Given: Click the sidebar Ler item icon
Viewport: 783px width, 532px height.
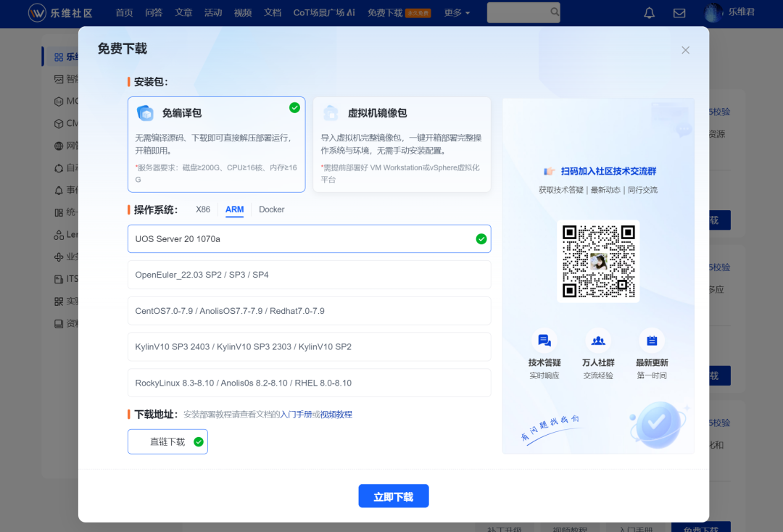Looking at the screenshot, I should tap(59, 235).
